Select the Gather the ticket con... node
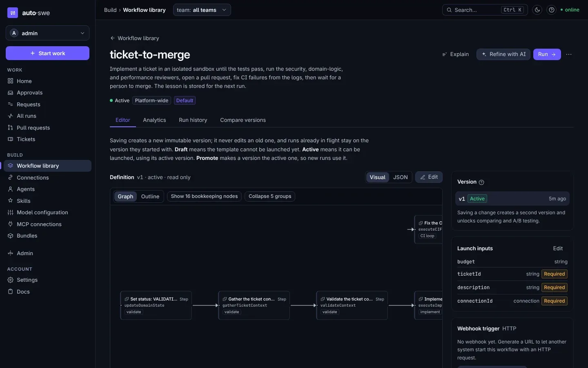 (254, 305)
